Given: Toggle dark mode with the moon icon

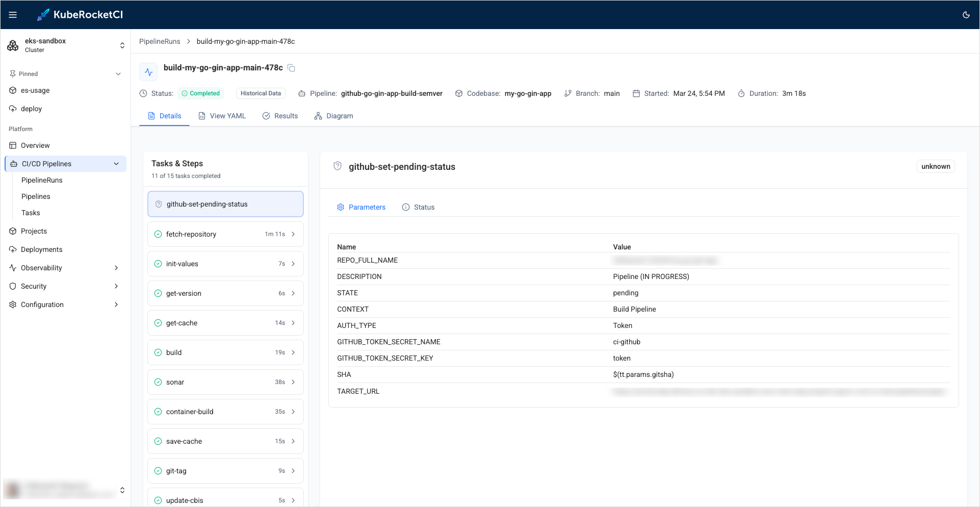Looking at the screenshot, I should (966, 15).
